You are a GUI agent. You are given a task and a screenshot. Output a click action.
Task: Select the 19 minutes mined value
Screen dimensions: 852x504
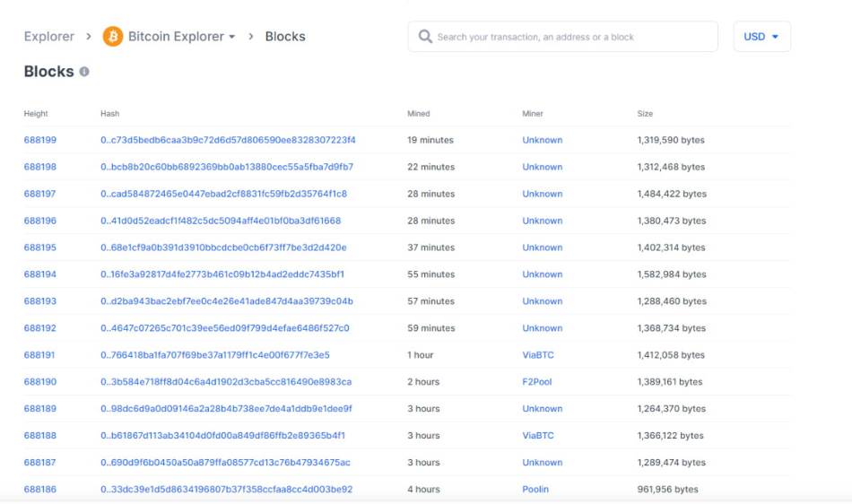430,140
